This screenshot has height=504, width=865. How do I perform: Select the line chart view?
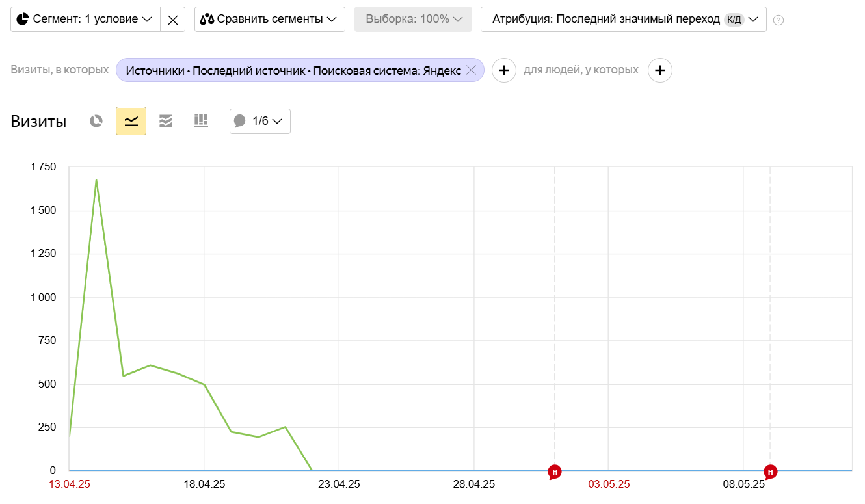click(131, 121)
